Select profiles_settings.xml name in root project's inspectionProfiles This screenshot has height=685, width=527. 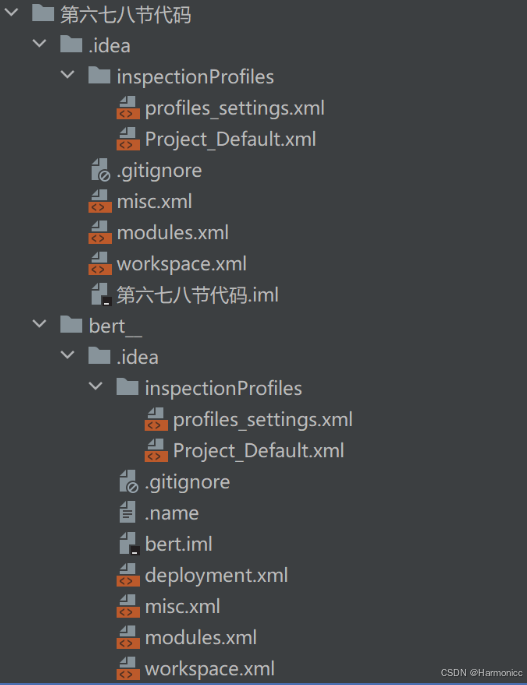click(x=235, y=109)
